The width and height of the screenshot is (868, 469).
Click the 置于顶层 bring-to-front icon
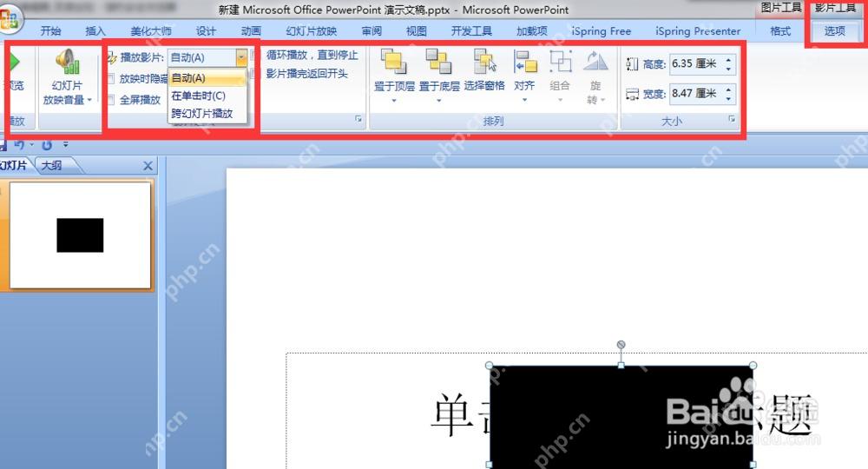393,61
